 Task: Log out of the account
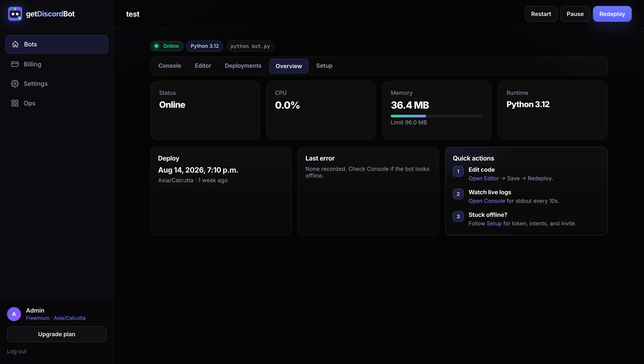[17, 351]
